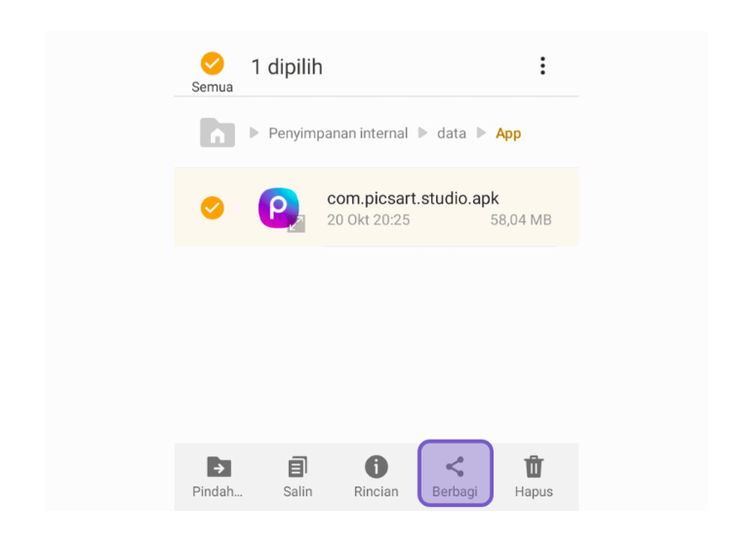Tap the Salin copy icon
756x546 pixels.
tap(298, 466)
